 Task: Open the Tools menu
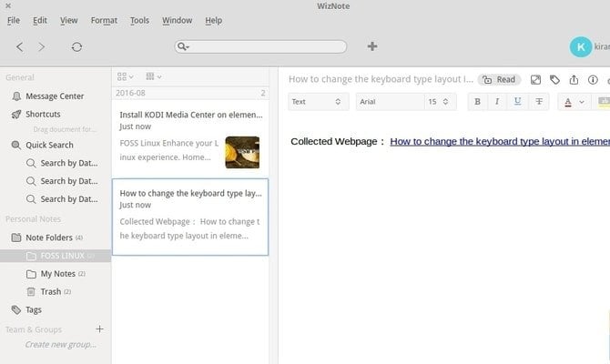tap(139, 20)
